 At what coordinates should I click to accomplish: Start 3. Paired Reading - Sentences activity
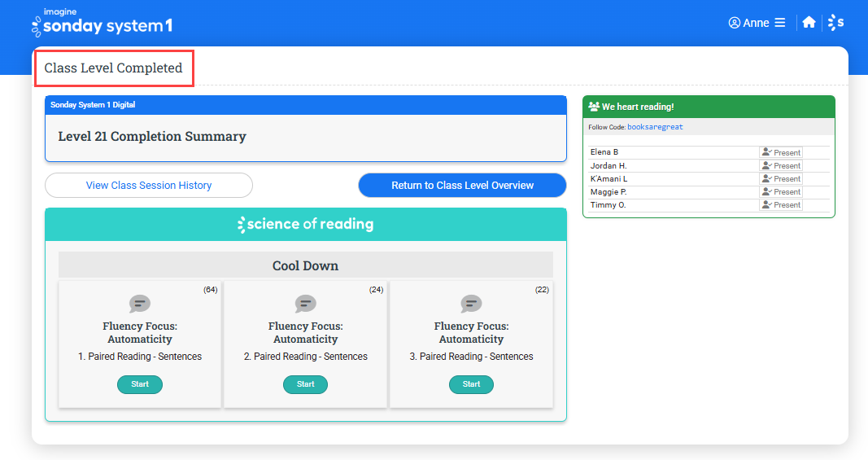[x=471, y=384]
